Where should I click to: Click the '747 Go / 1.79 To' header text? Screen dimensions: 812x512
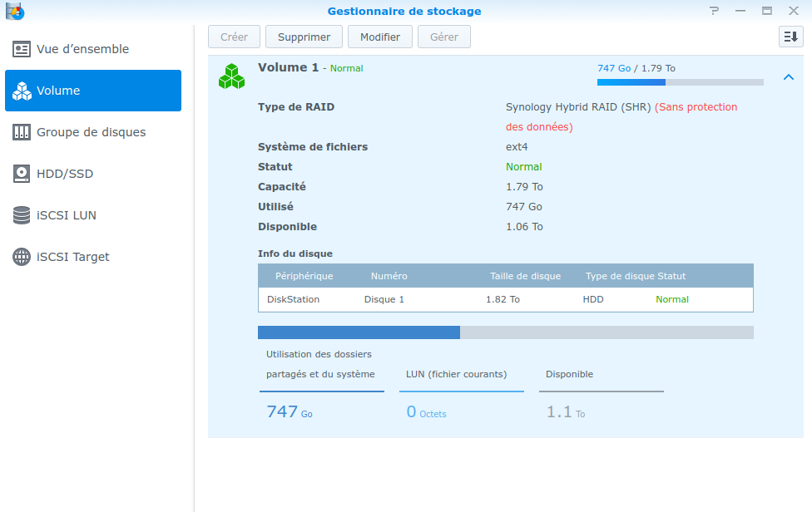(636, 68)
